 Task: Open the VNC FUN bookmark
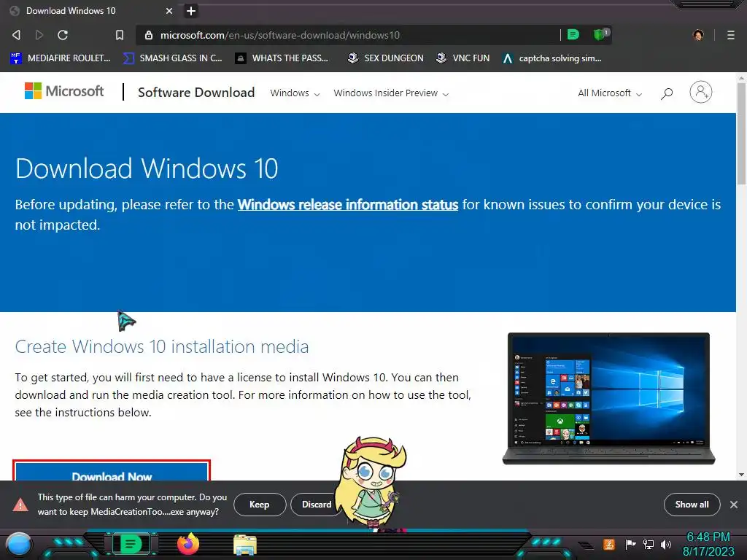(x=463, y=58)
